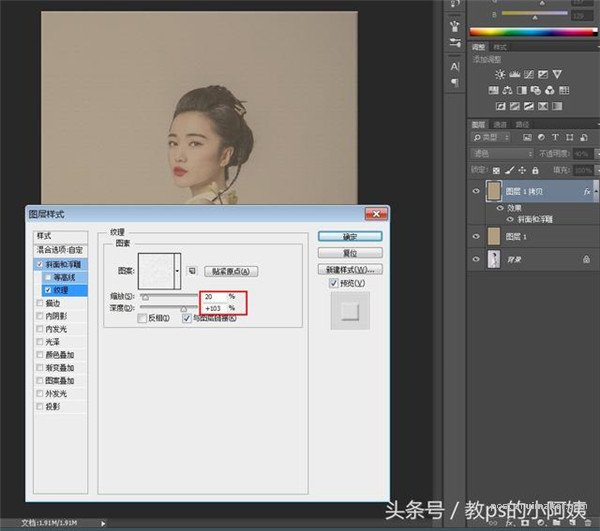The image size is (600, 531).
Task: Enable the 等高线 checkbox
Action: (48, 277)
